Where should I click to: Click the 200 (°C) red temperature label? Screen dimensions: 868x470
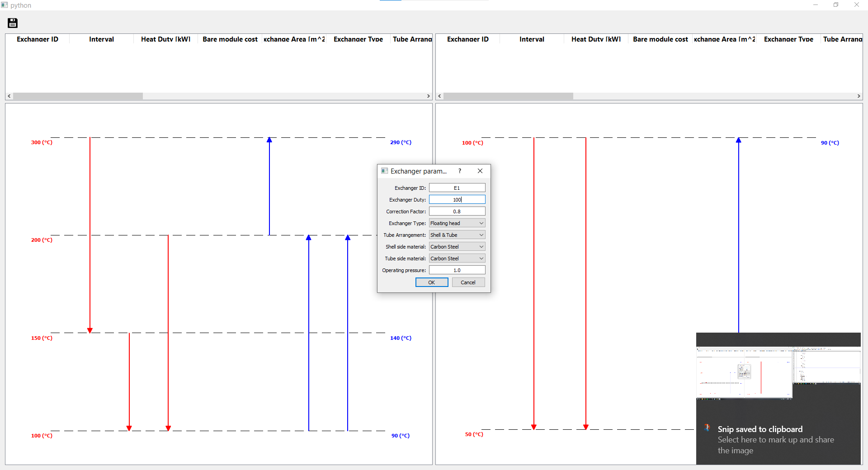pos(42,240)
